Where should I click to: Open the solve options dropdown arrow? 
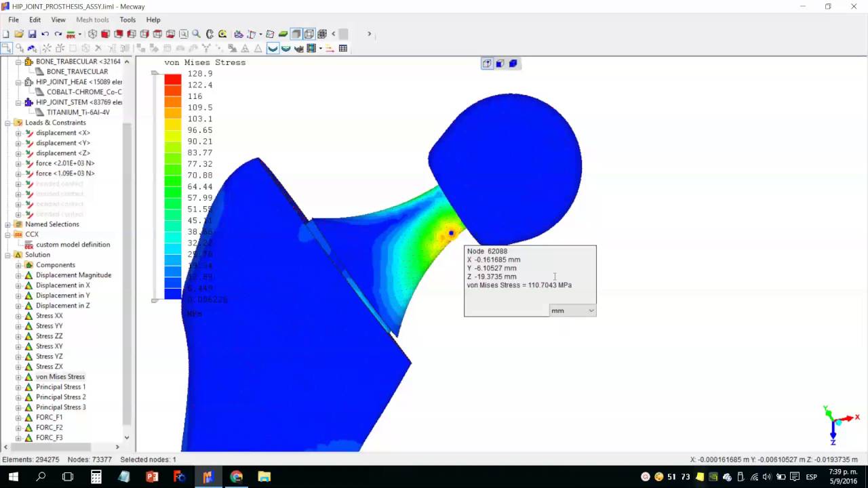[79, 34]
